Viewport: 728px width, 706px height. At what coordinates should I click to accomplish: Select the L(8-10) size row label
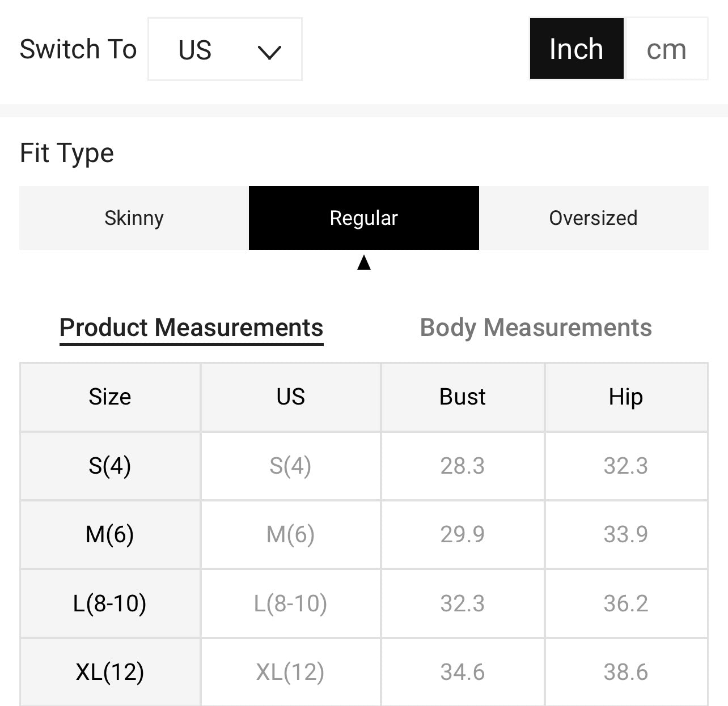(x=110, y=603)
